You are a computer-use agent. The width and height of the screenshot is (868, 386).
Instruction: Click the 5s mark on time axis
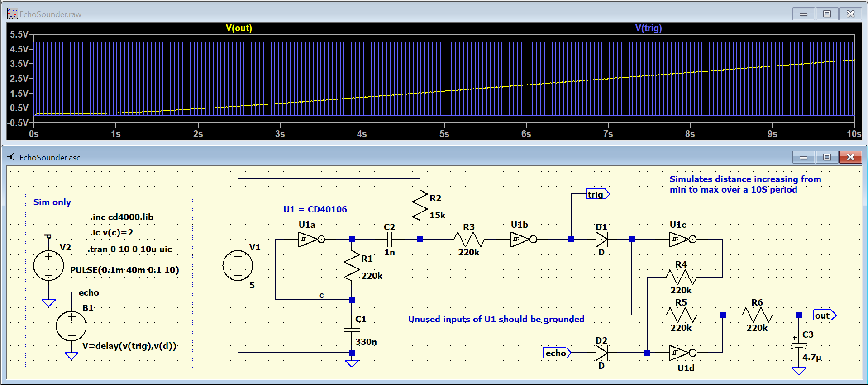[x=444, y=134]
